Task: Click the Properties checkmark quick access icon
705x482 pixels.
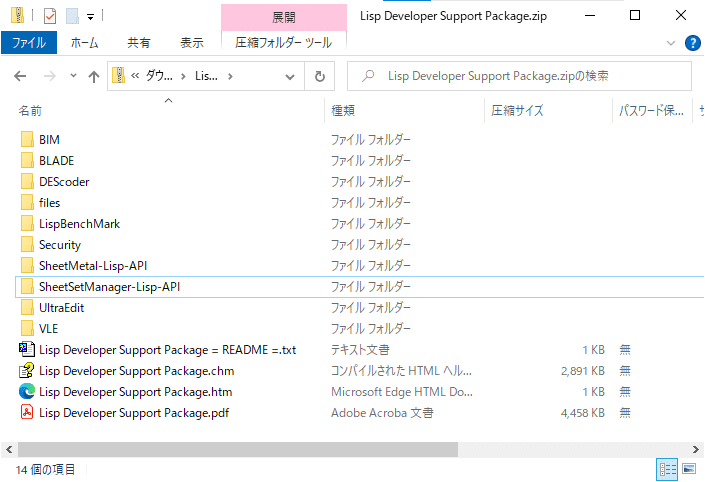Action: tap(49, 16)
